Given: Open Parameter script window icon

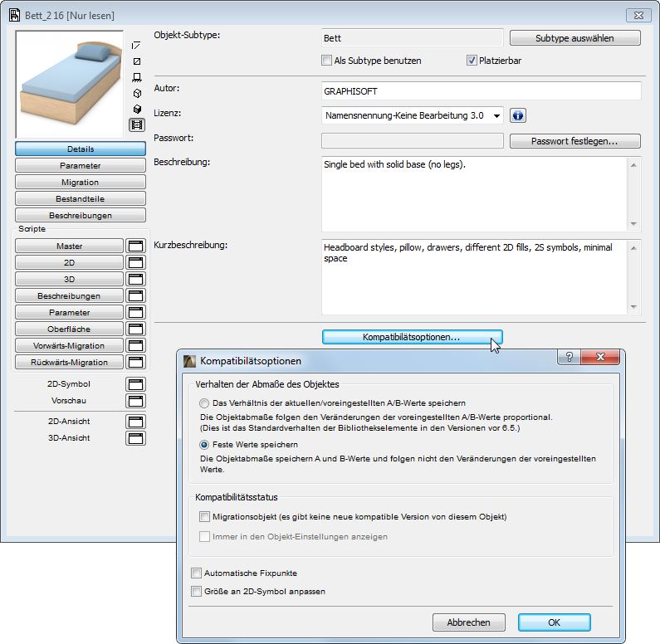Looking at the screenshot, I should [135, 313].
